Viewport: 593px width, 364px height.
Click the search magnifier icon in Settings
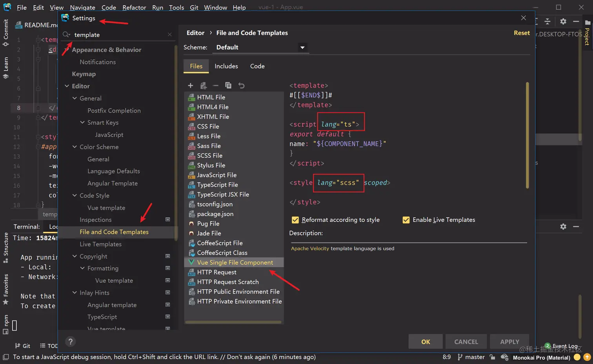click(x=67, y=35)
